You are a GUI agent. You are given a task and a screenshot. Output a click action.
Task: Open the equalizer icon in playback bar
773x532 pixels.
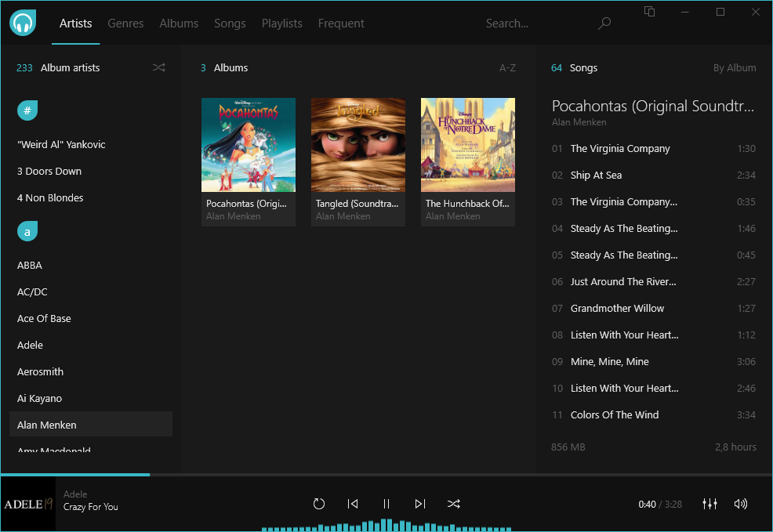709,504
